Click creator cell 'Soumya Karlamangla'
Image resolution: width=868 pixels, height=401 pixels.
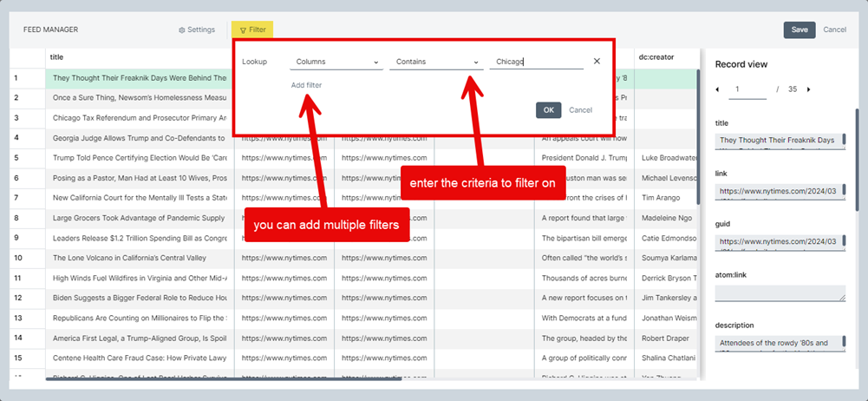point(665,258)
